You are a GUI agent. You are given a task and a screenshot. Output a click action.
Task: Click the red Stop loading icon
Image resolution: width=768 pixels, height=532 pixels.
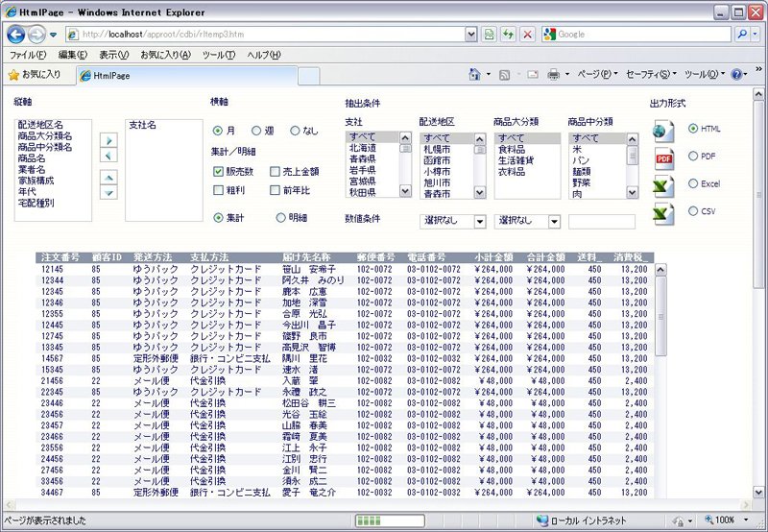pyautogui.click(x=527, y=35)
